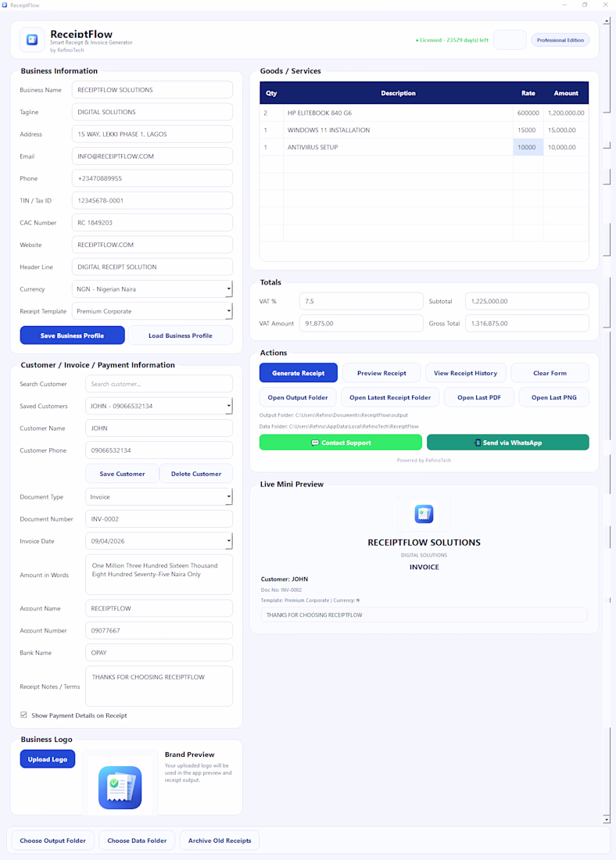Viewport: 616px width, 860px height.
Task: Click the Account Number field
Action: pyautogui.click(x=159, y=630)
